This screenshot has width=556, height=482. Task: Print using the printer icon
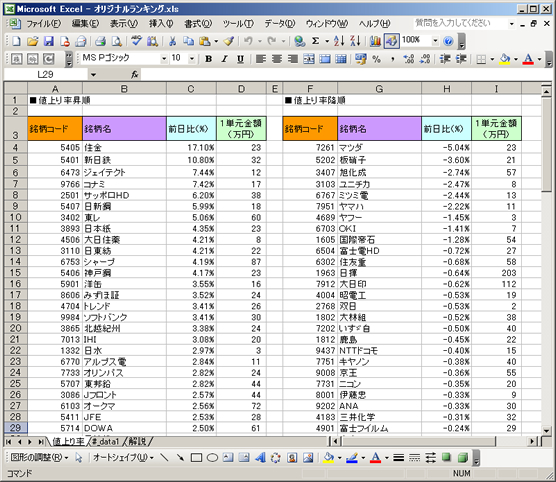100,41
